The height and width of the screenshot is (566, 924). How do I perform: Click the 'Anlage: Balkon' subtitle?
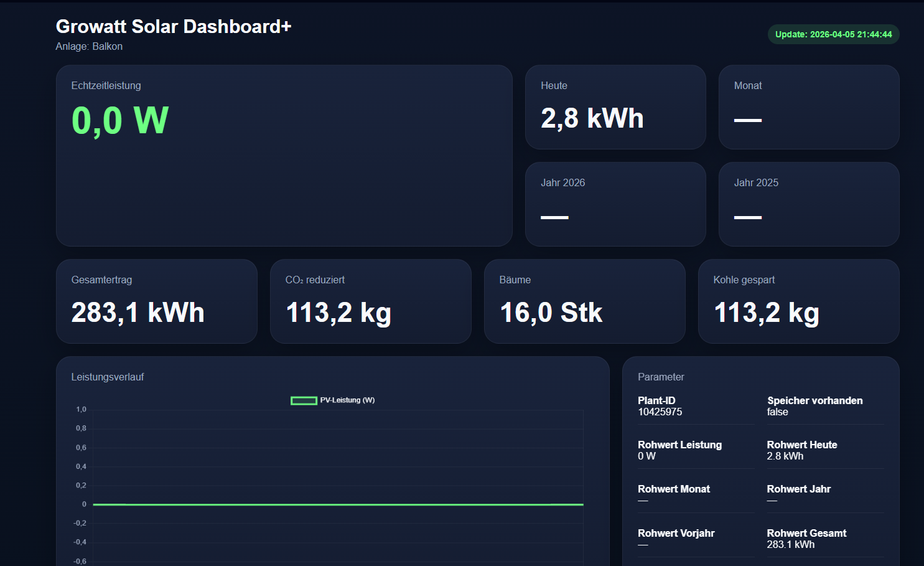click(x=89, y=47)
